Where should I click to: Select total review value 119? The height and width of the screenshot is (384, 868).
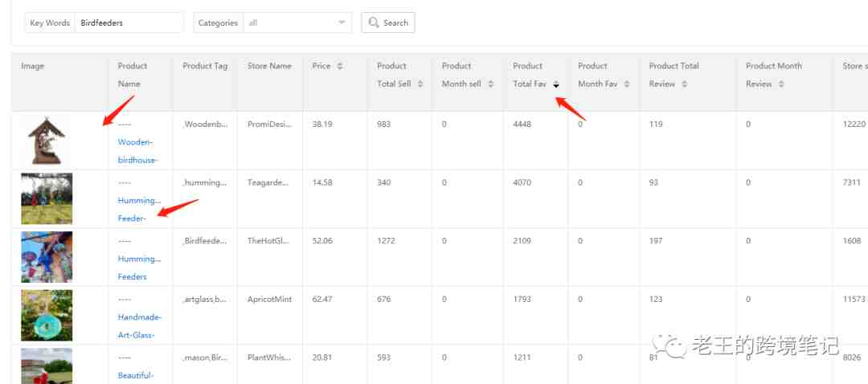pyautogui.click(x=656, y=125)
